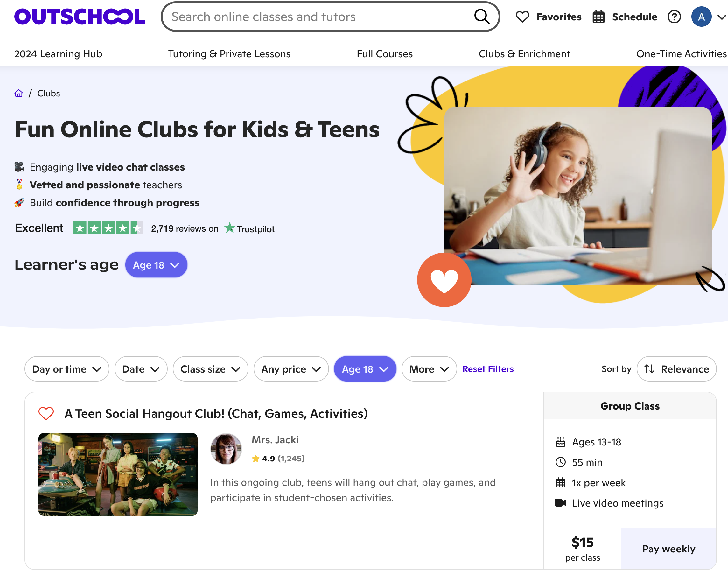The height and width of the screenshot is (581, 728).
Task: Go to Full Courses section
Action: coord(385,54)
